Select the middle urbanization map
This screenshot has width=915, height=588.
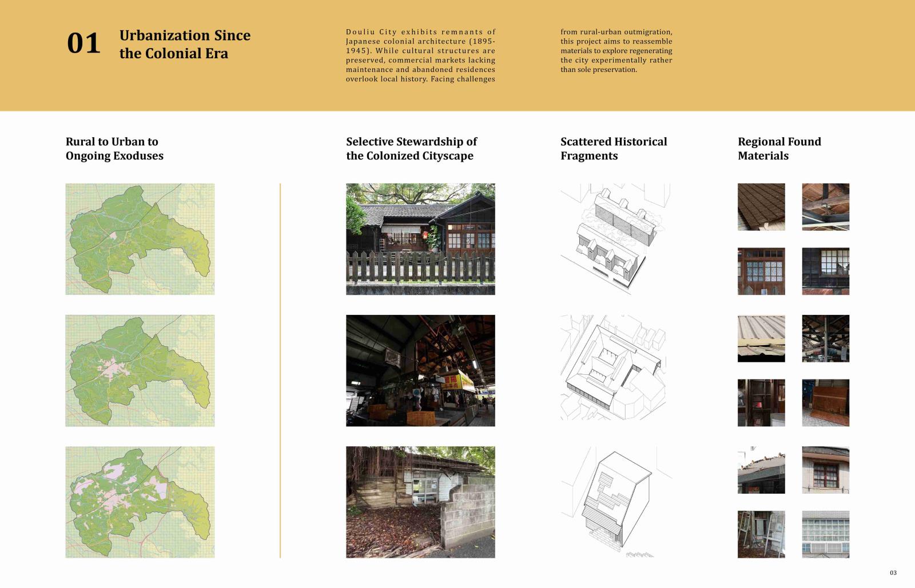pos(140,370)
